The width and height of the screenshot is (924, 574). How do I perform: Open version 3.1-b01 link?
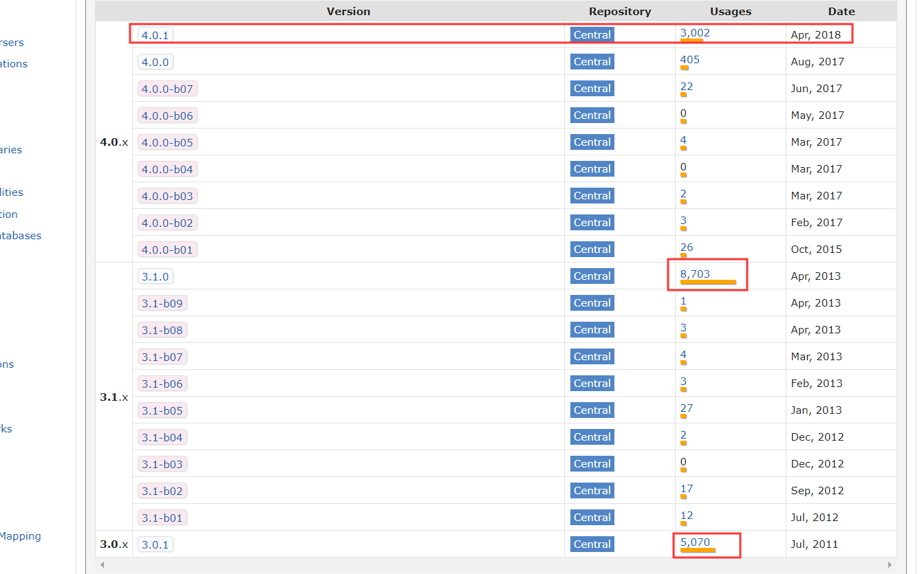[162, 518]
